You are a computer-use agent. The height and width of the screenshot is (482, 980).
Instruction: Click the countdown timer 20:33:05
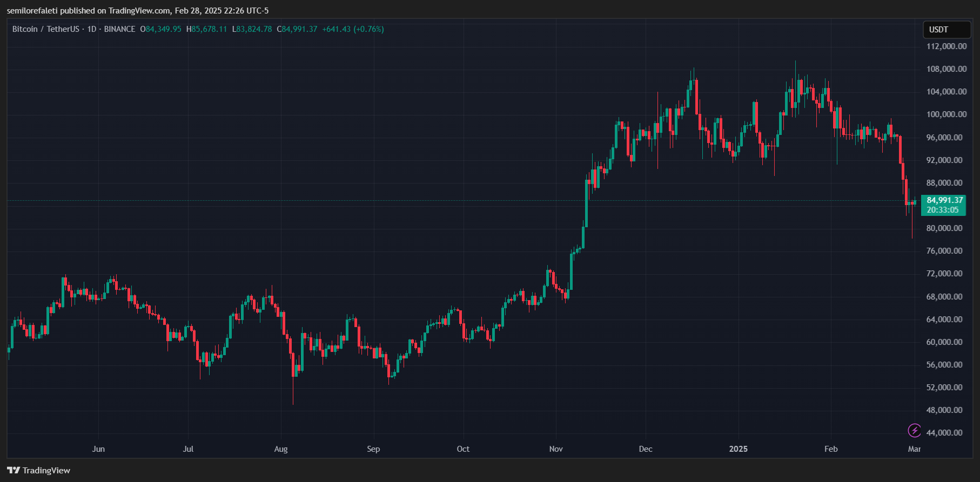click(943, 210)
